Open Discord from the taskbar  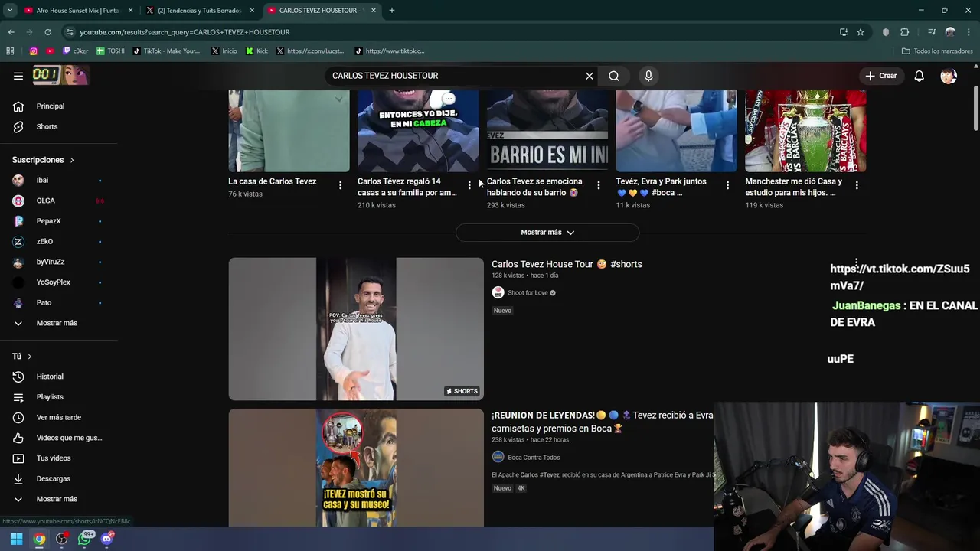pos(107,539)
